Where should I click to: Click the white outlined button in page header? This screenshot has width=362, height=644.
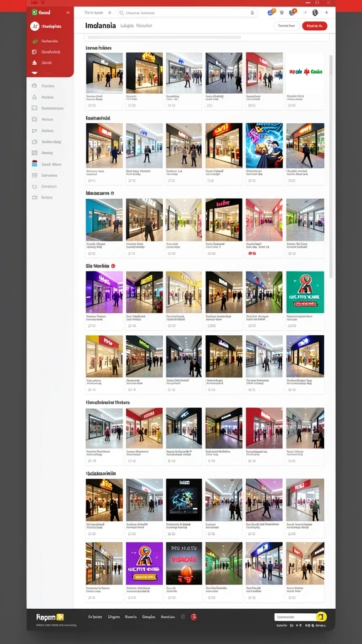pyautogui.click(x=286, y=26)
